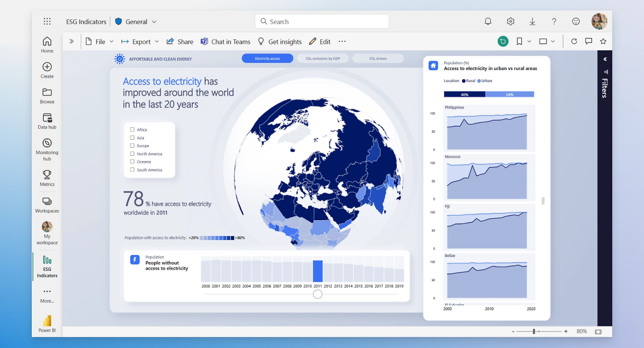Select the CO₂ drivers tab
The image size is (644, 348).
378,59
